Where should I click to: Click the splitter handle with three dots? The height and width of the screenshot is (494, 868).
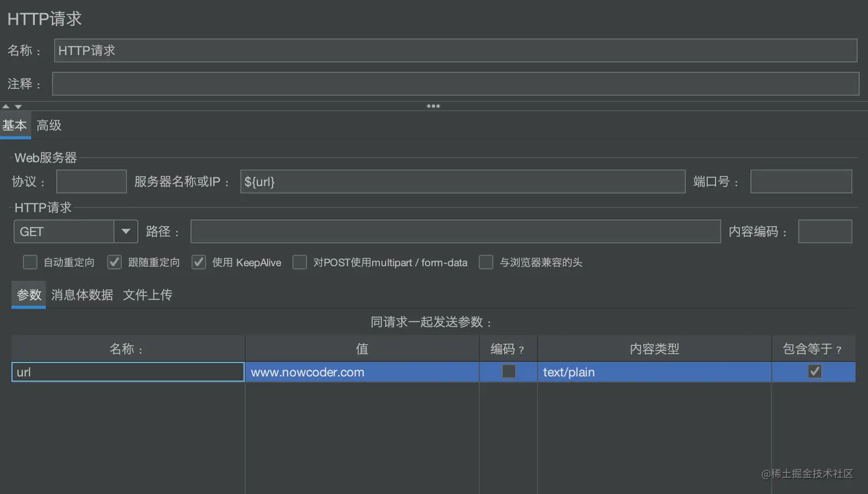(433, 106)
